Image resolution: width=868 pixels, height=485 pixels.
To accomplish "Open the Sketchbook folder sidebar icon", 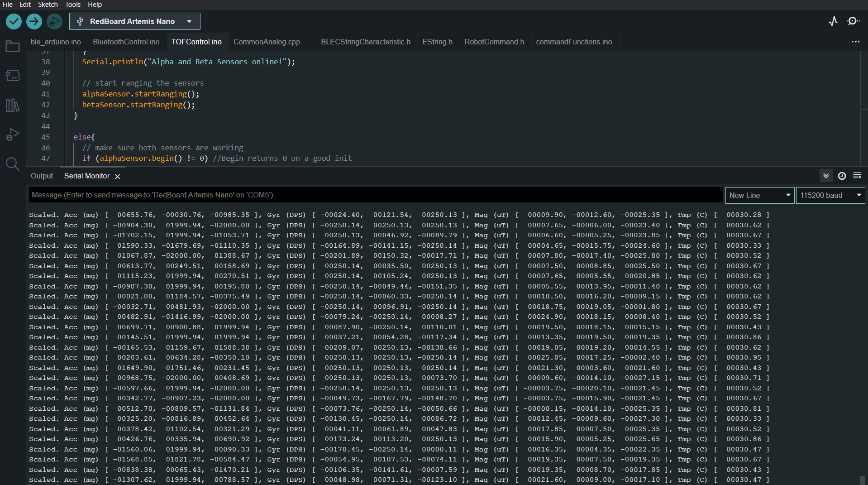I will (x=13, y=46).
